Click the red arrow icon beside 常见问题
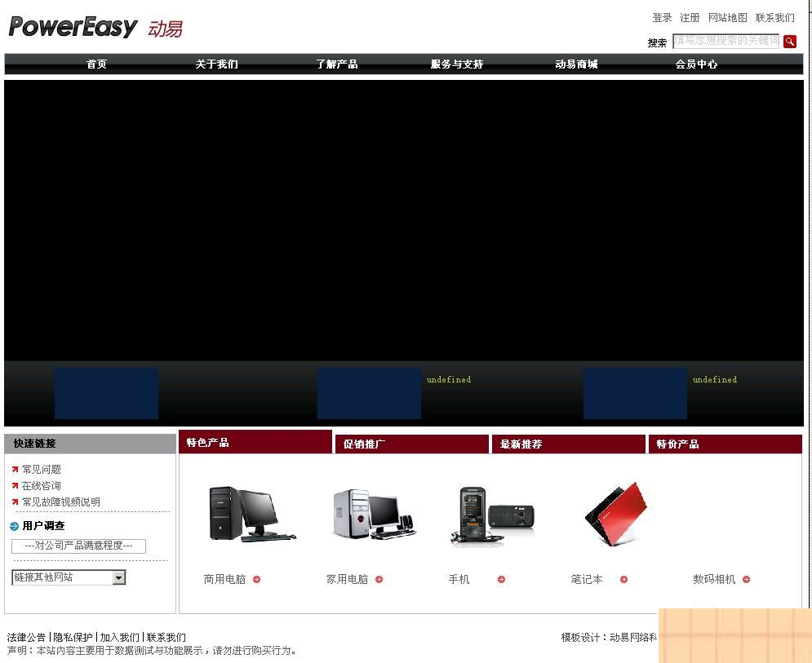This screenshot has width=812, height=663. click(14, 469)
